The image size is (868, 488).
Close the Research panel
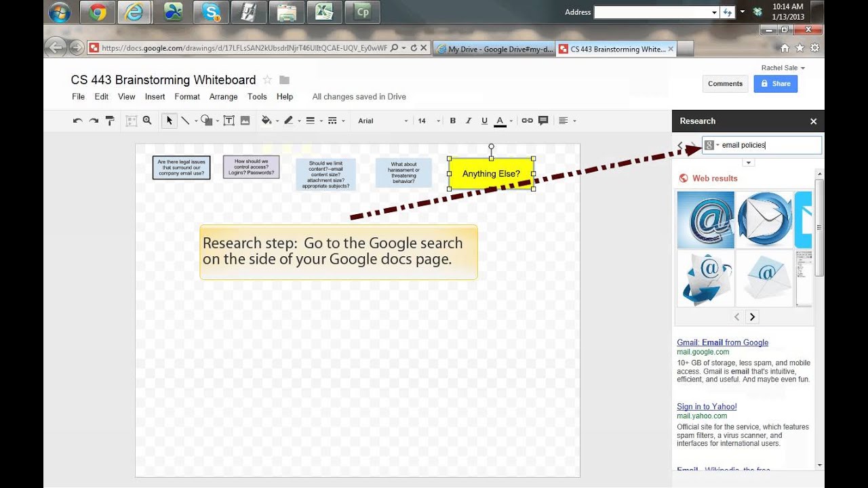point(814,121)
